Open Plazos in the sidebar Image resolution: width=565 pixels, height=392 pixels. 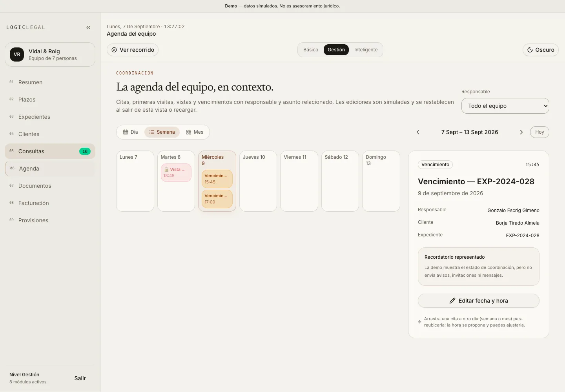tap(50, 100)
